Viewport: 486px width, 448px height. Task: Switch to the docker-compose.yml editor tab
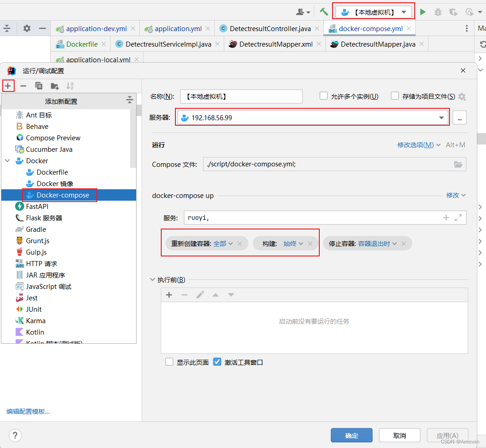[369, 28]
